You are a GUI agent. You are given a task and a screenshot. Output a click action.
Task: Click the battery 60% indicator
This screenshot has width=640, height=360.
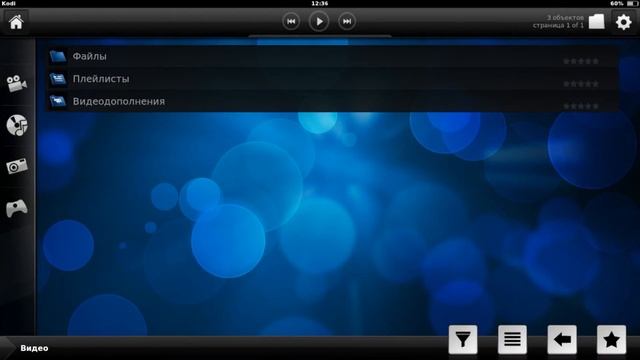[624, 3]
